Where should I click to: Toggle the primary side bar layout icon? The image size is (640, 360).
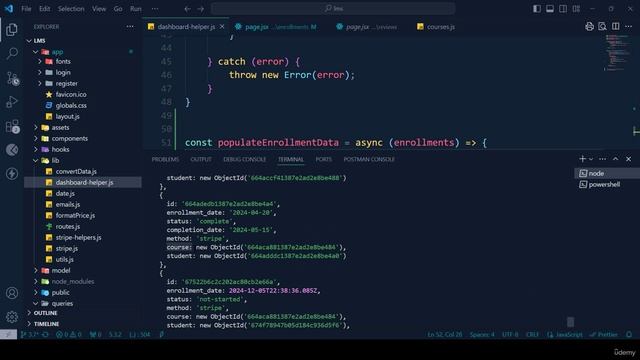(537, 9)
